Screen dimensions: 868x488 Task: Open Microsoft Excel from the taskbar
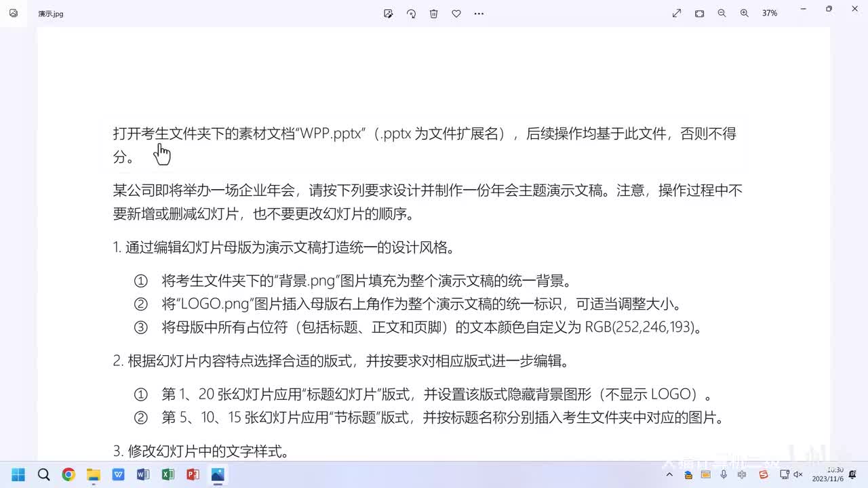click(x=168, y=474)
